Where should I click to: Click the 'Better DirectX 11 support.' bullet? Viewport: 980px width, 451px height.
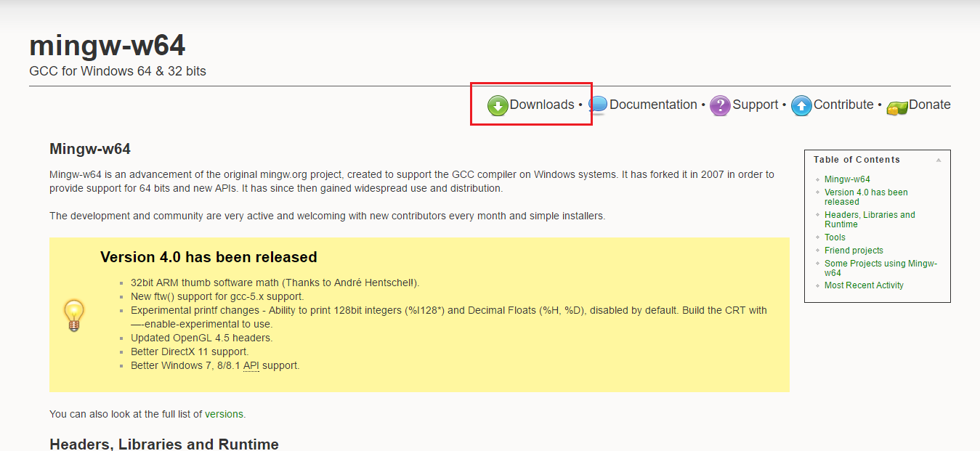coord(190,352)
